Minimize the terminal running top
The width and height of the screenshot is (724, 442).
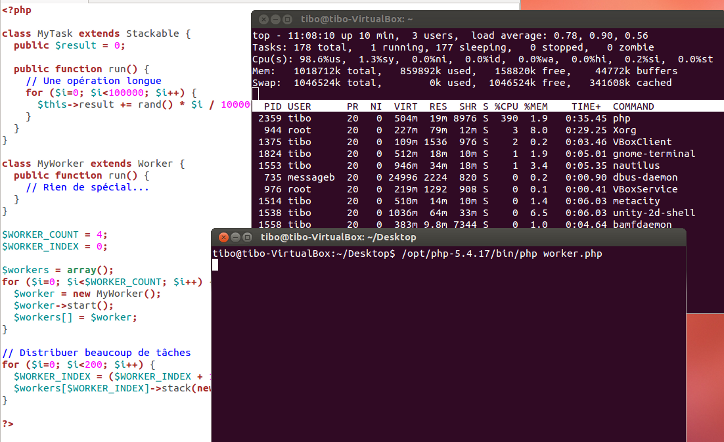click(x=275, y=19)
